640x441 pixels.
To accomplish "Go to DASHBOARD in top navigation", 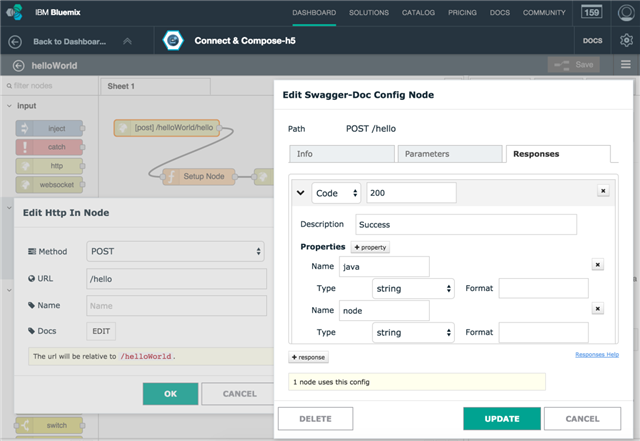I will 314,13.
